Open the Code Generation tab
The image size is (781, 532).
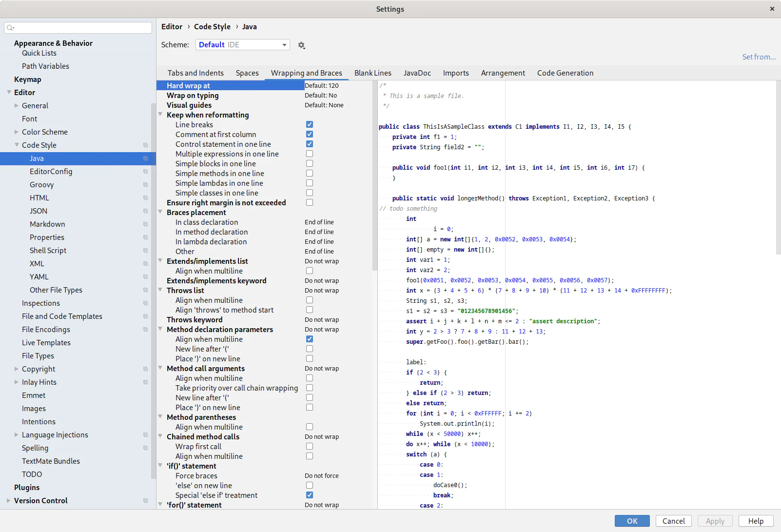tap(565, 73)
